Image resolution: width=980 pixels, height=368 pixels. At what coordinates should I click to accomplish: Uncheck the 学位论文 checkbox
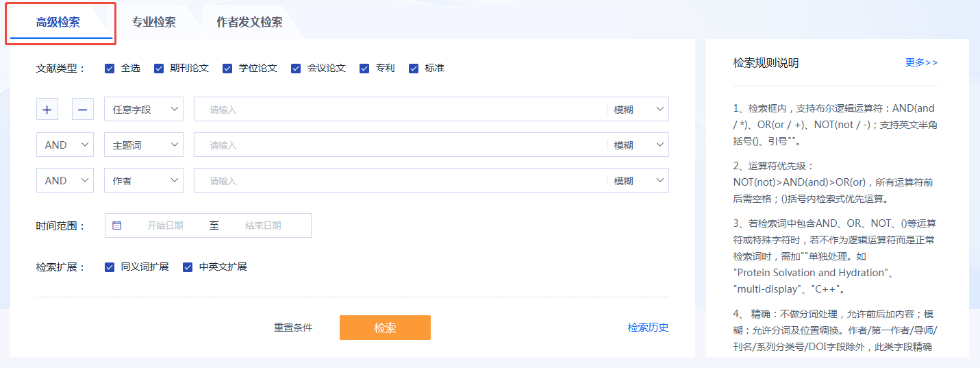coord(227,69)
